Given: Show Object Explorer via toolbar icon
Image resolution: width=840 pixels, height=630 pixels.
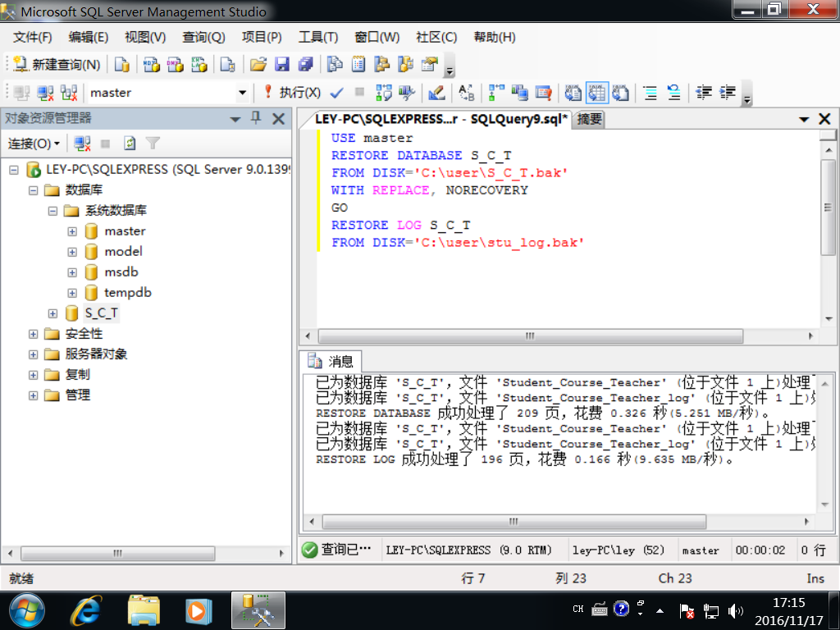Looking at the screenshot, I should click(382, 64).
